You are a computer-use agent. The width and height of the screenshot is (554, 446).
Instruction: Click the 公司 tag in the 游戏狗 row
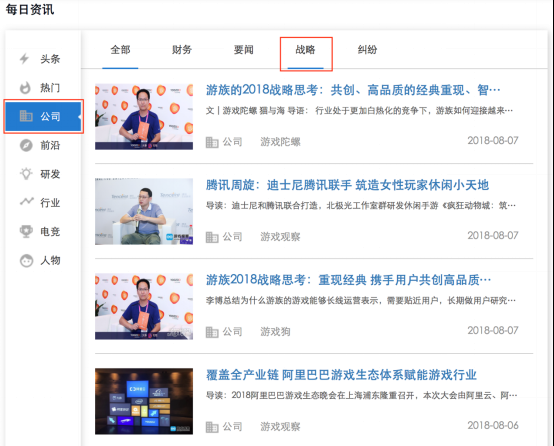[232, 332]
